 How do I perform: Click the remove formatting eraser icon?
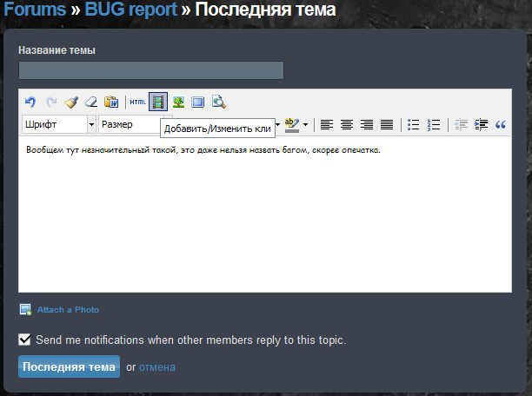point(91,102)
